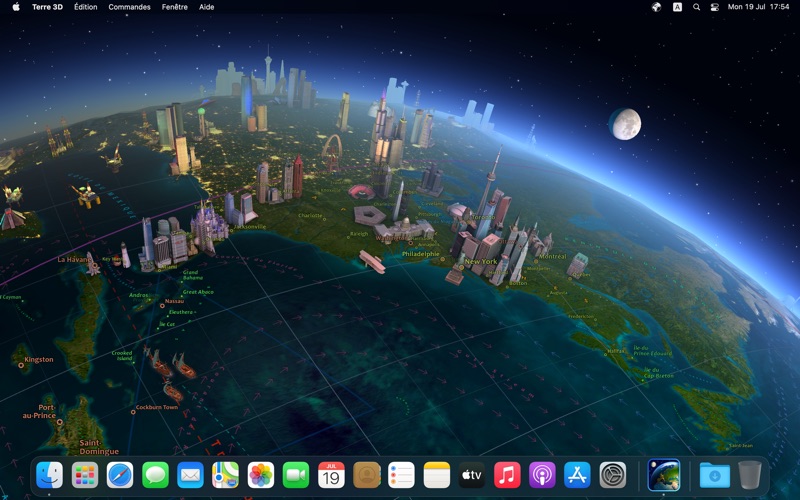Viewport: 800px width, 500px height.
Task: Click the 'Île du Cap Breton' label
Action: [x=658, y=372]
